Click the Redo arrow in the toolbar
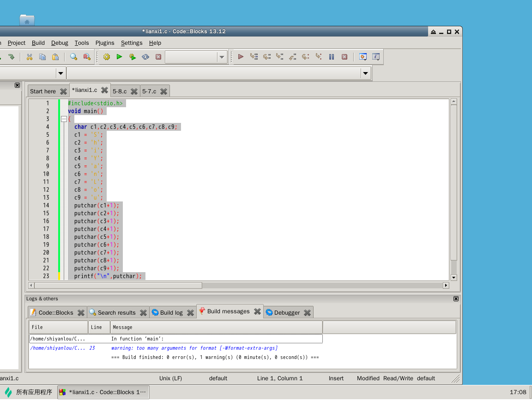 pyautogui.click(x=11, y=57)
